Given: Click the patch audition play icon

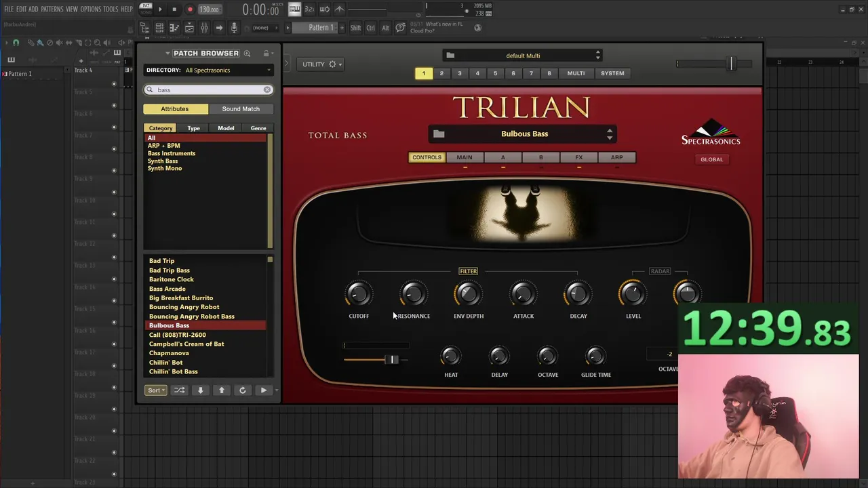Looking at the screenshot, I should click(264, 390).
